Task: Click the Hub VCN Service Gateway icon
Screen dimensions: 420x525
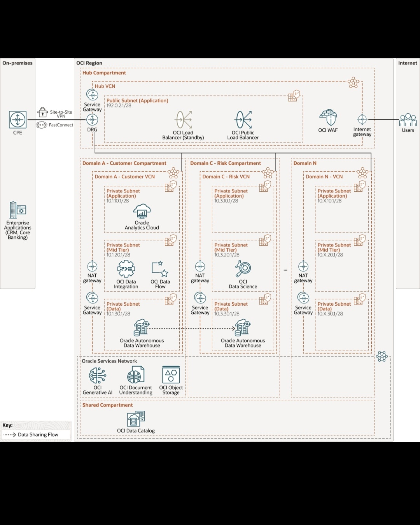Action: 92,95
